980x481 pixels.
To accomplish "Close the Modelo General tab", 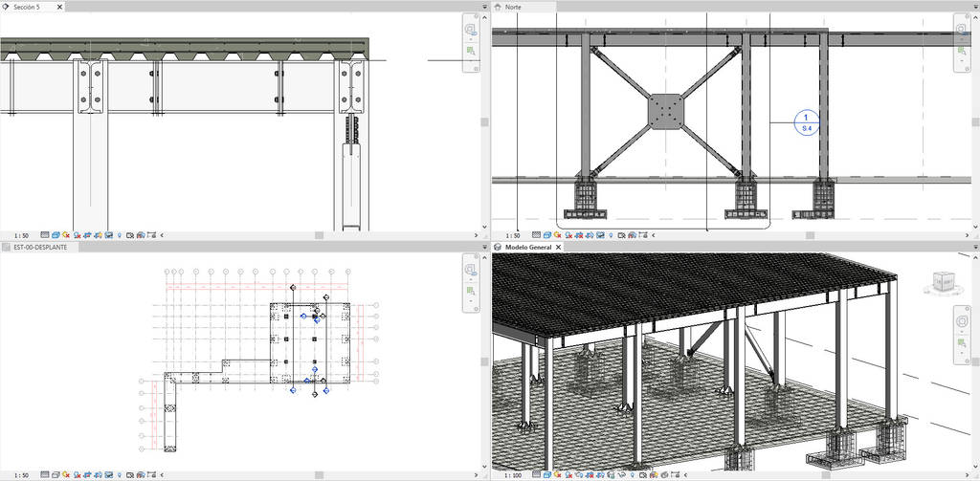I will point(559,248).
